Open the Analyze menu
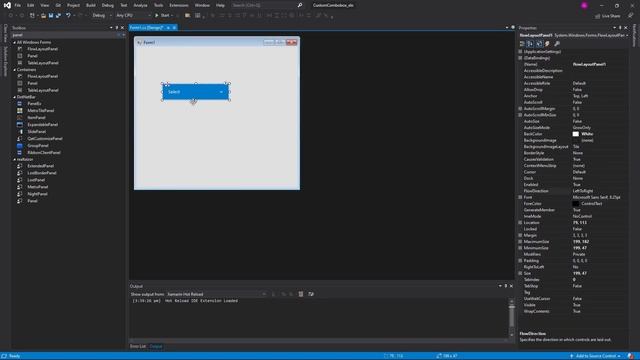The width and height of the screenshot is (640, 360). tap(140, 5)
